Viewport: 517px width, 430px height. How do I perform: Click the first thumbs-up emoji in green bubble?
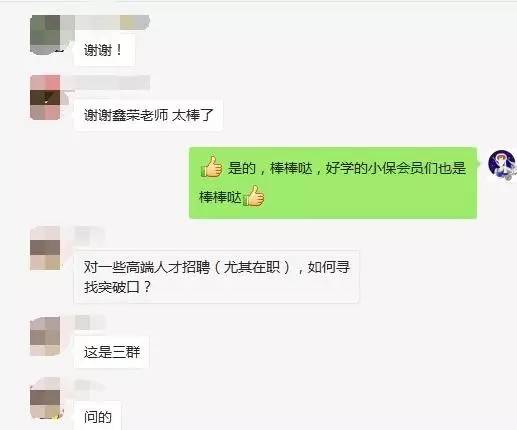[211, 166]
